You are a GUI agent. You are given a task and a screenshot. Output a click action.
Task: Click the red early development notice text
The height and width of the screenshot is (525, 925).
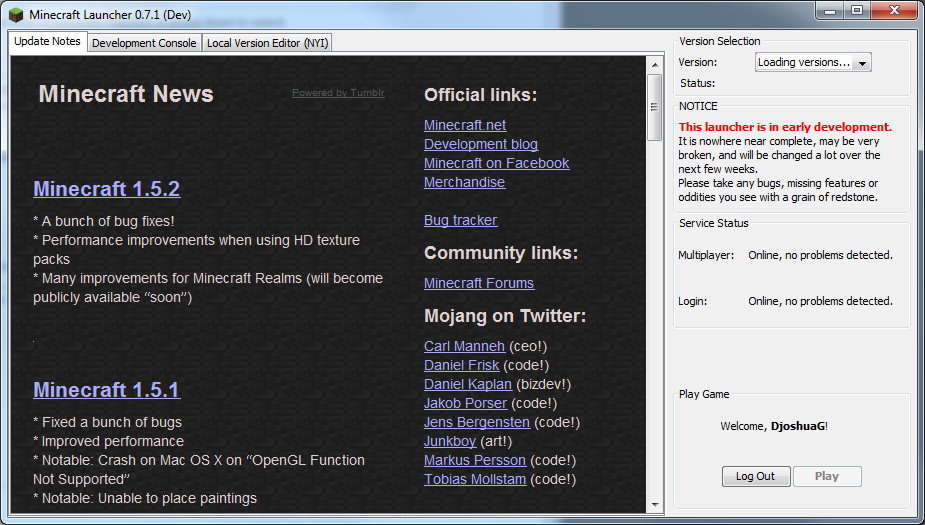coord(785,127)
